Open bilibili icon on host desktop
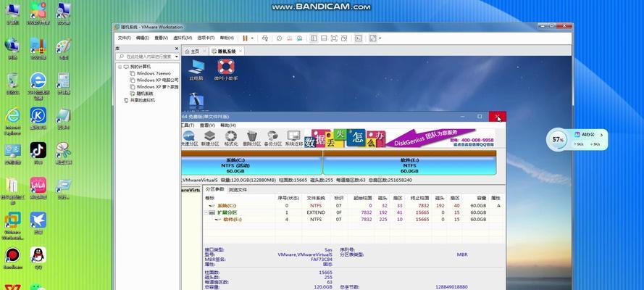 pos(38,188)
